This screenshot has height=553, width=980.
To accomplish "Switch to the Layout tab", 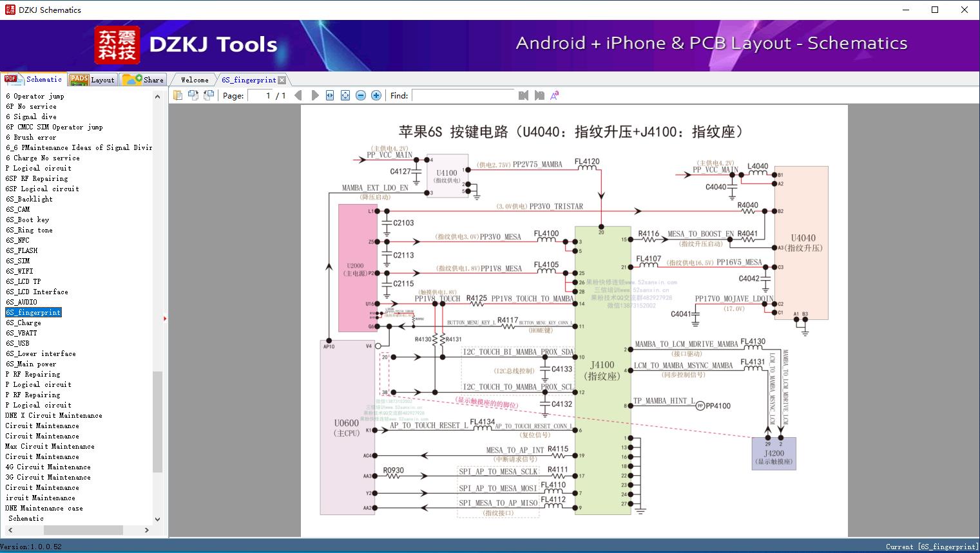I will (x=92, y=80).
